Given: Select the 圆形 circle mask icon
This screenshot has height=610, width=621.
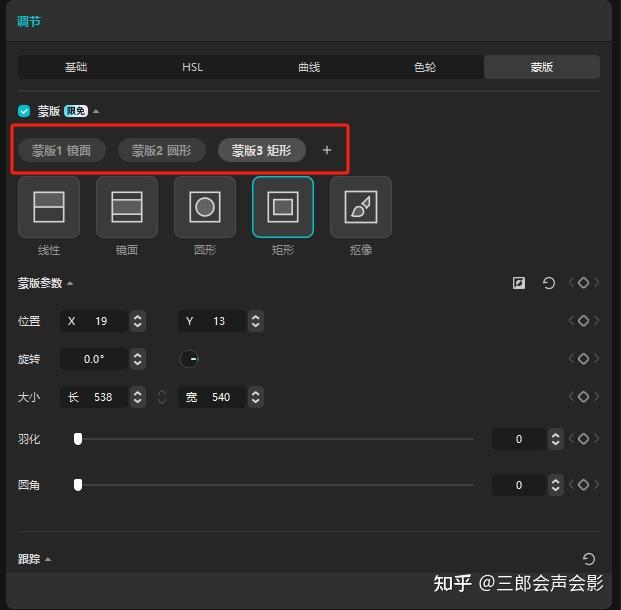Looking at the screenshot, I should tap(205, 207).
